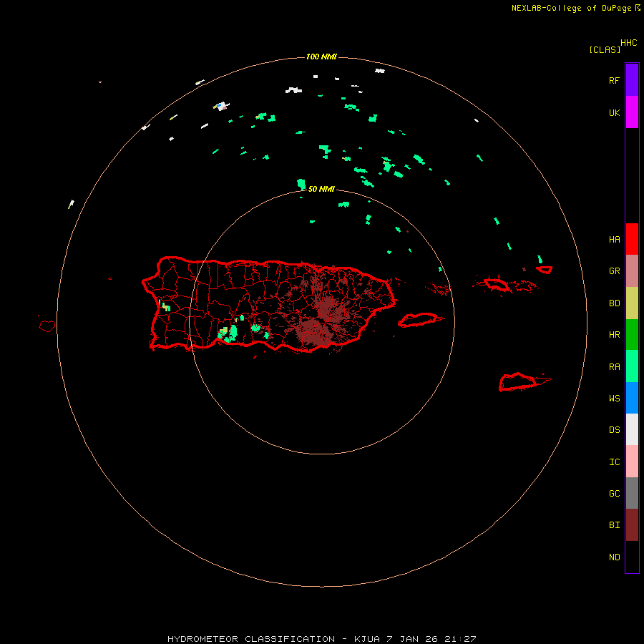Click the UK legend label
The height and width of the screenshot is (644, 644).
pos(614,113)
